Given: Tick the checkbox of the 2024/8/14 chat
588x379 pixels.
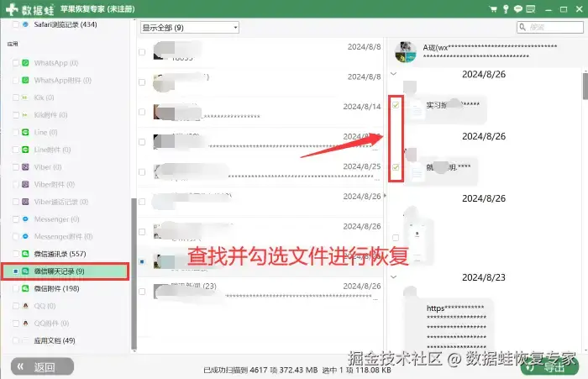Looking at the screenshot, I should 142,112.
